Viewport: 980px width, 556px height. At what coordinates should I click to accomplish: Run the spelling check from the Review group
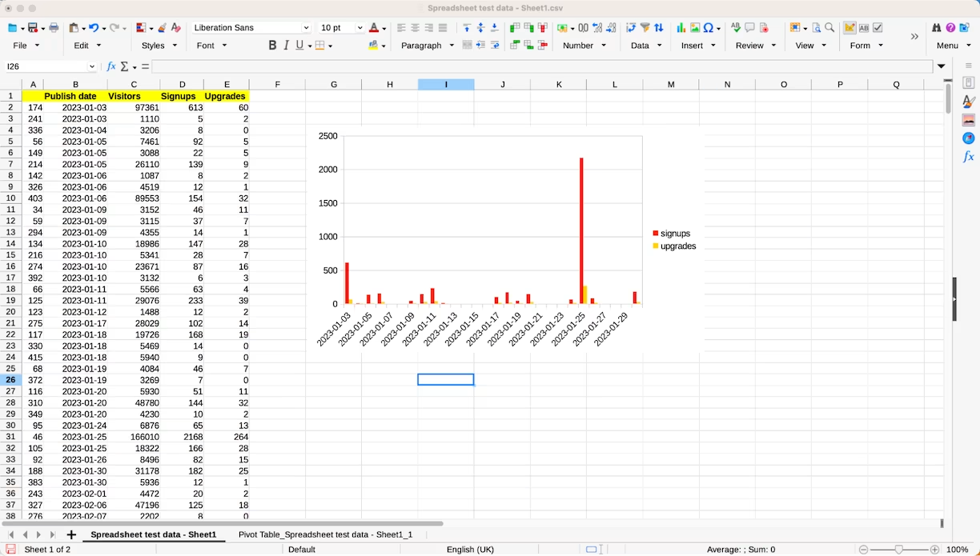point(735,27)
